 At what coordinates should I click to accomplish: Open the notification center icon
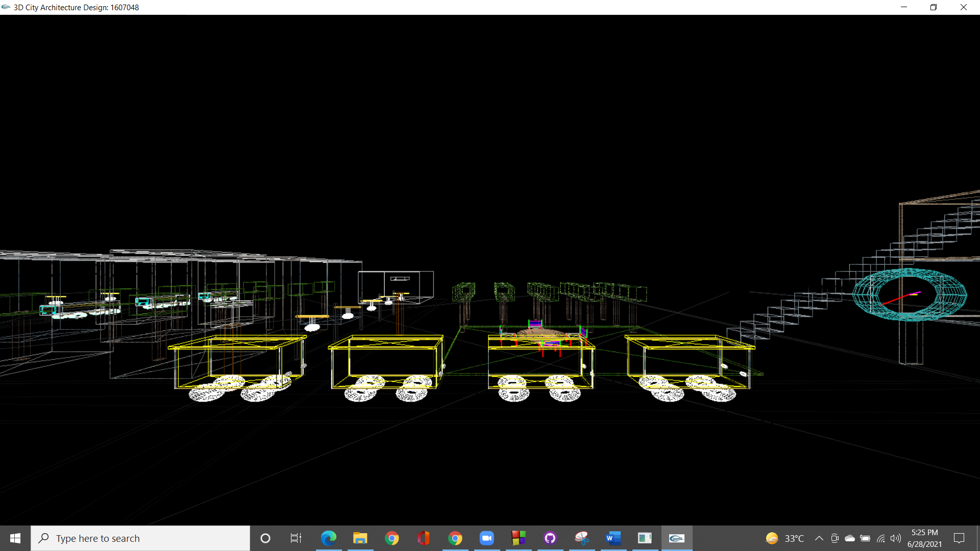coord(959,538)
